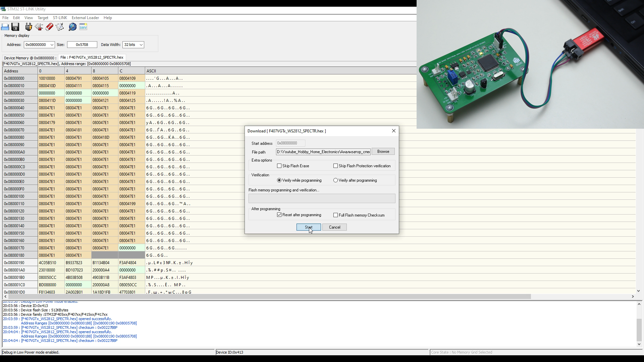This screenshot has width=644, height=362.
Task: Click the Program verify toolbar icon
Action: (x=60, y=27)
